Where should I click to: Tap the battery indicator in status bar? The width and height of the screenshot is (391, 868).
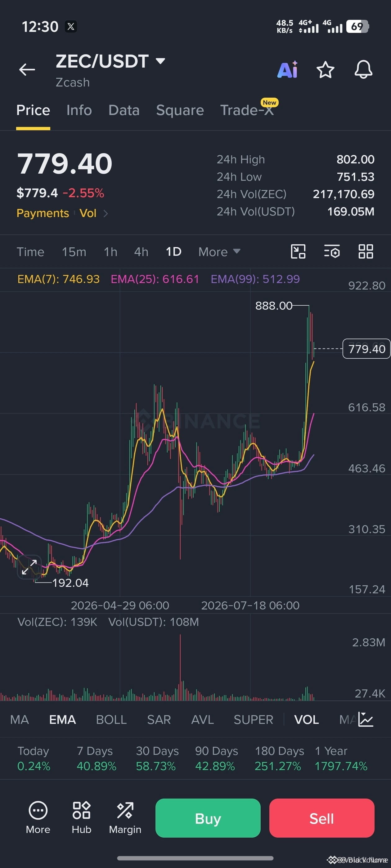[357, 26]
